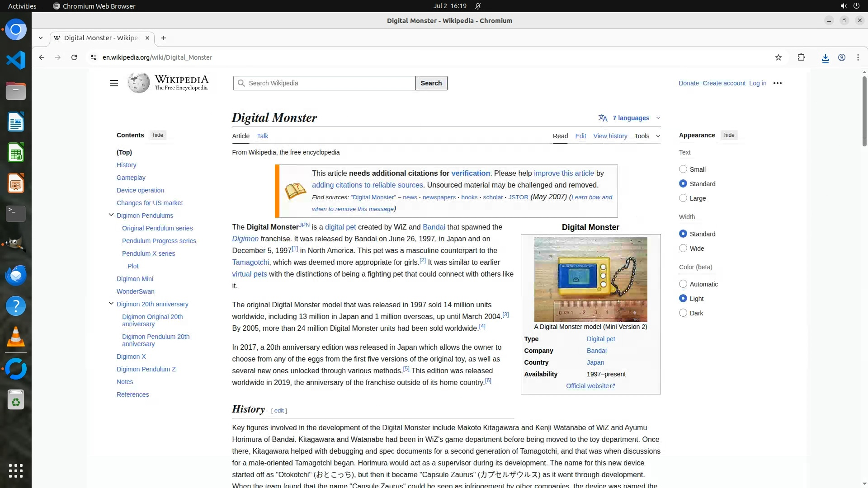This screenshot has height=488, width=868.
Task: Open the Tools dropdown menu
Action: point(646,136)
